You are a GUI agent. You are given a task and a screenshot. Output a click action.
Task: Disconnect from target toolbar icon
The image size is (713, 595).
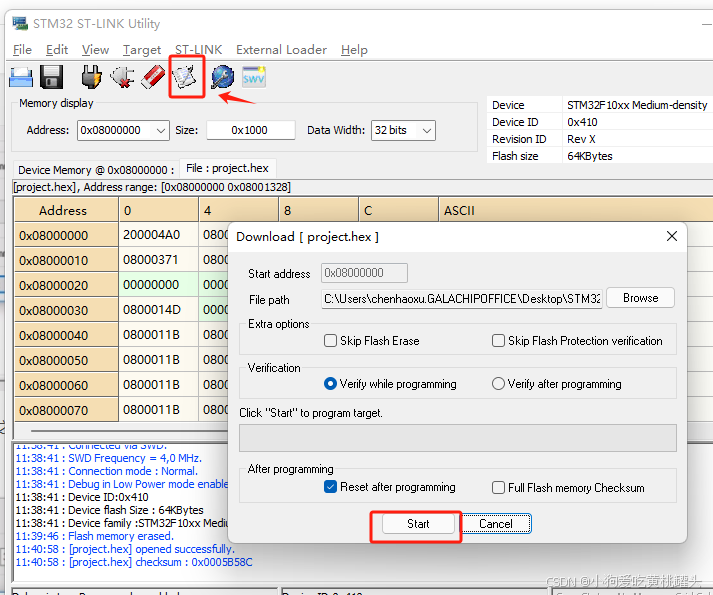122,77
